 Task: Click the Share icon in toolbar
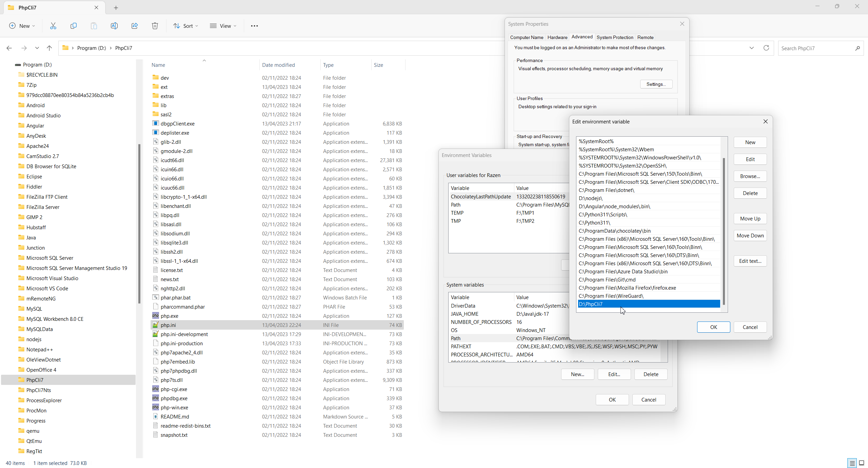tap(135, 26)
